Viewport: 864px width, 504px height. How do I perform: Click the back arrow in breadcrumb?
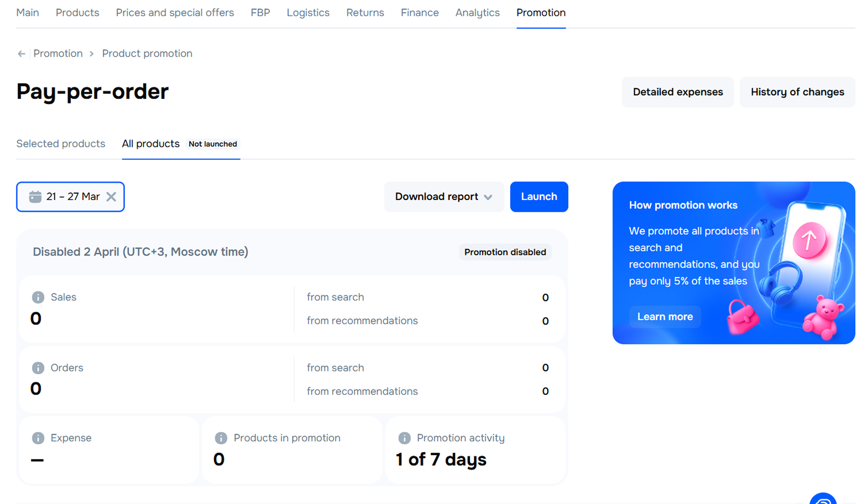[21, 54]
